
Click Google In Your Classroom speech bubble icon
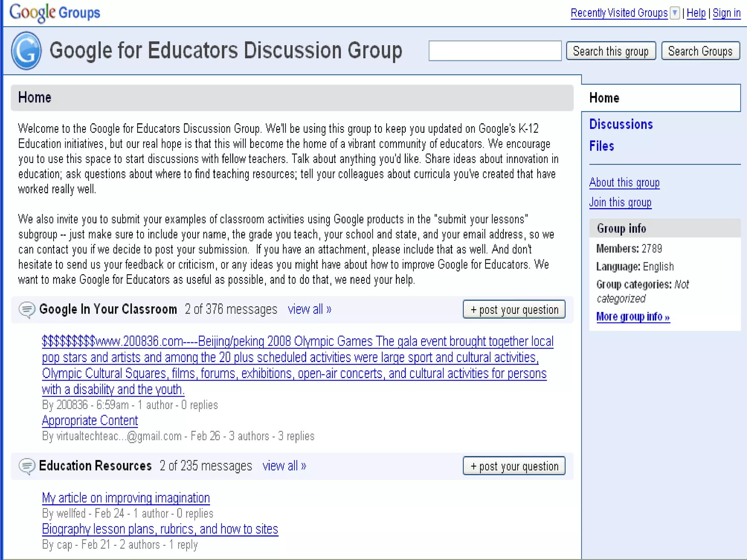coord(27,310)
